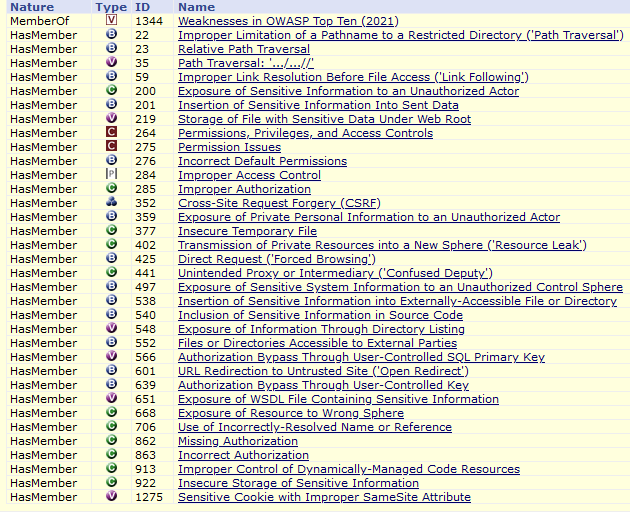
Task: Click the Class type icon for ID 200
Action: [111, 90]
